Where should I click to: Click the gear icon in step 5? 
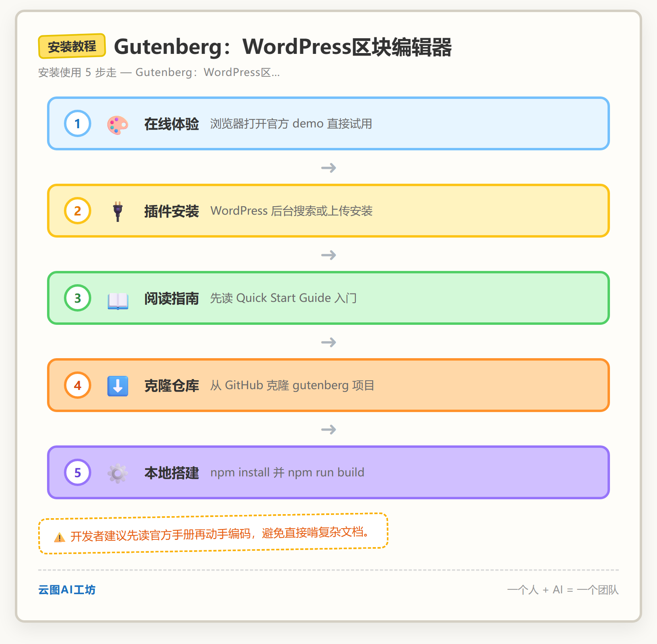pyautogui.click(x=117, y=473)
